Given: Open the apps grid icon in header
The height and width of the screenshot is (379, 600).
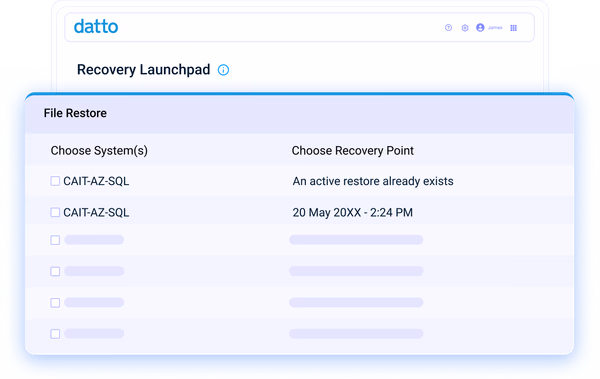Looking at the screenshot, I should [514, 28].
